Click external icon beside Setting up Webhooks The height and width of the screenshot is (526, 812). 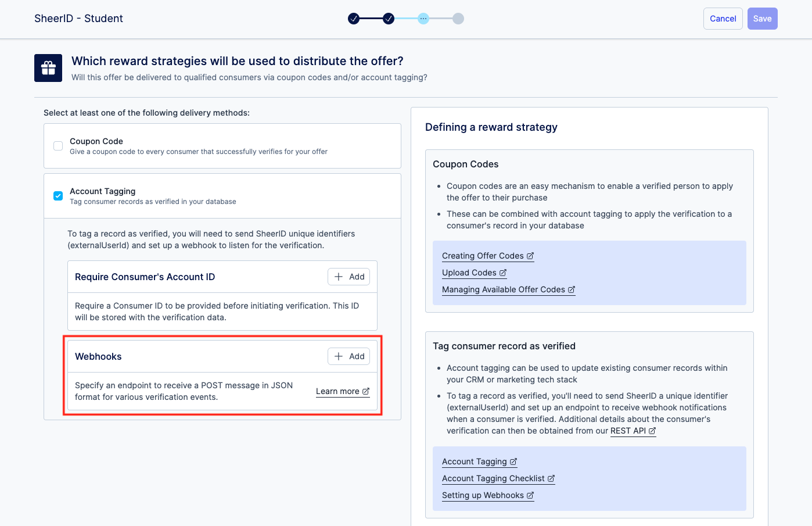click(x=530, y=495)
